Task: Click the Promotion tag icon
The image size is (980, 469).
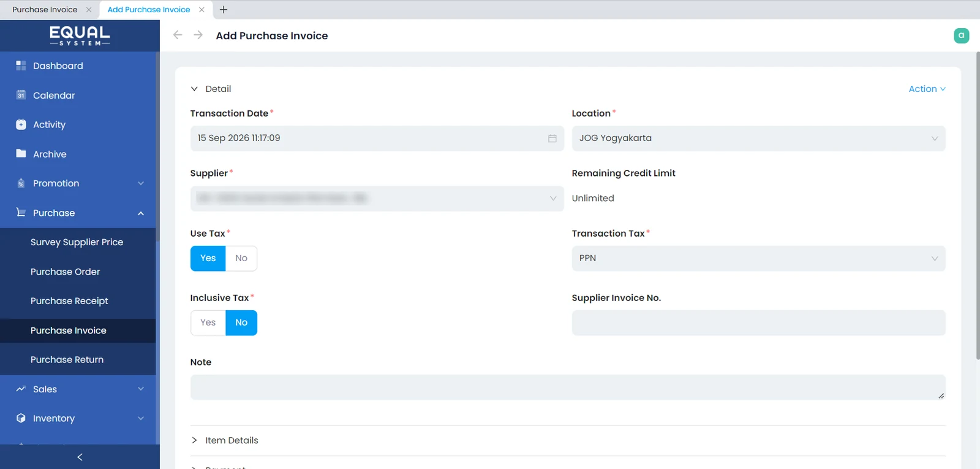Action: [x=21, y=183]
